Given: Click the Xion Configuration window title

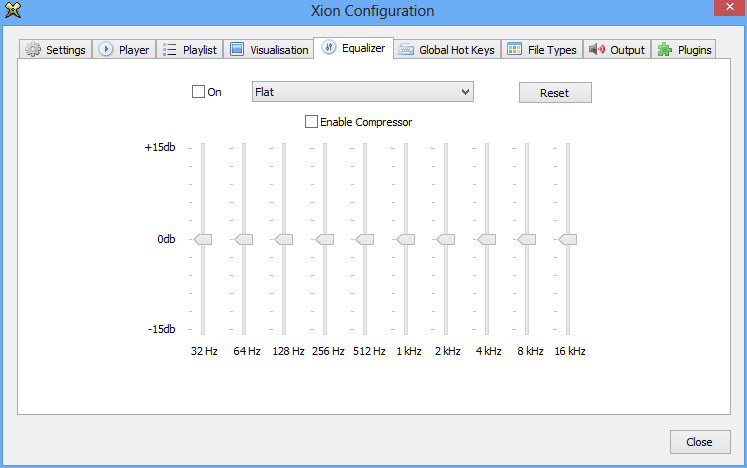Looking at the screenshot, I should (373, 10).
